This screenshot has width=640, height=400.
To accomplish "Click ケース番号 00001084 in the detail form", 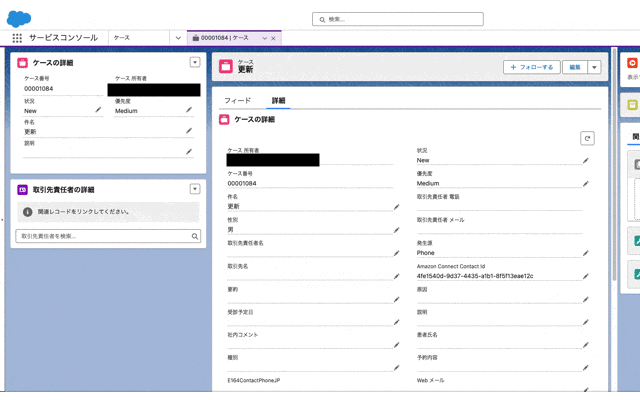I will pyautogui.click(x=242, y=184).
